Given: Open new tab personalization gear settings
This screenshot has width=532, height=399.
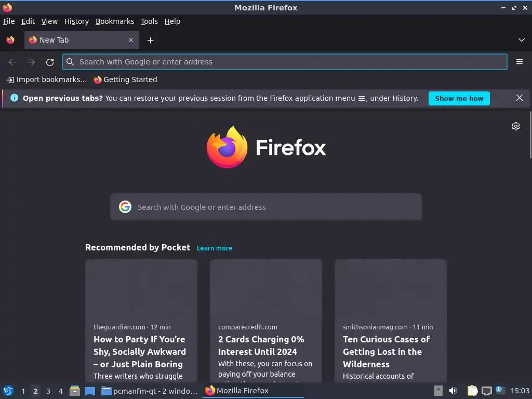Looking at the screenshot, I should tap(516, 126).
